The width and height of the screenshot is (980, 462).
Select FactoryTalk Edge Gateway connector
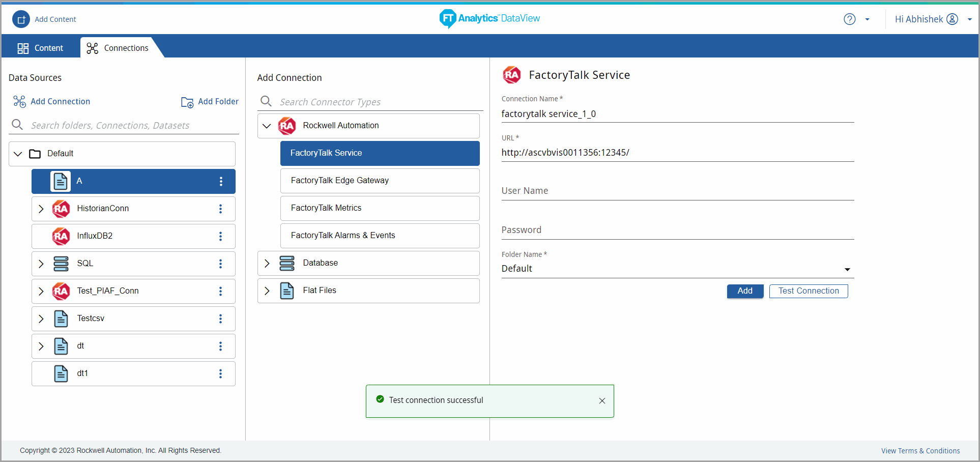click(380, 181)
